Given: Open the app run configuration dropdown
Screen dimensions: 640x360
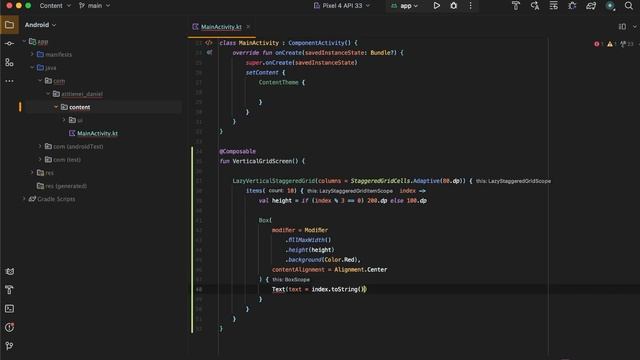Looking at the screenshot, I should [x=405, y=6].
